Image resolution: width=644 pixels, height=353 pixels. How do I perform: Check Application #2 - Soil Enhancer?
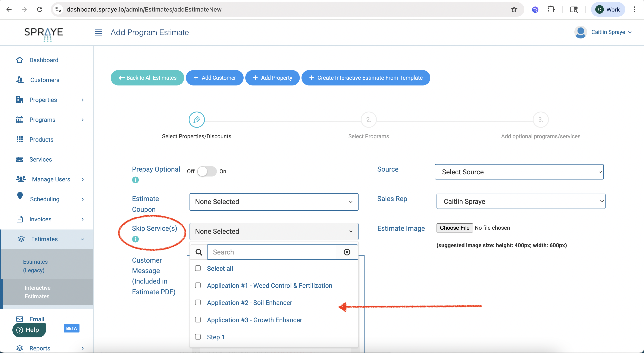pyautogui.click(x=198, y=303)
